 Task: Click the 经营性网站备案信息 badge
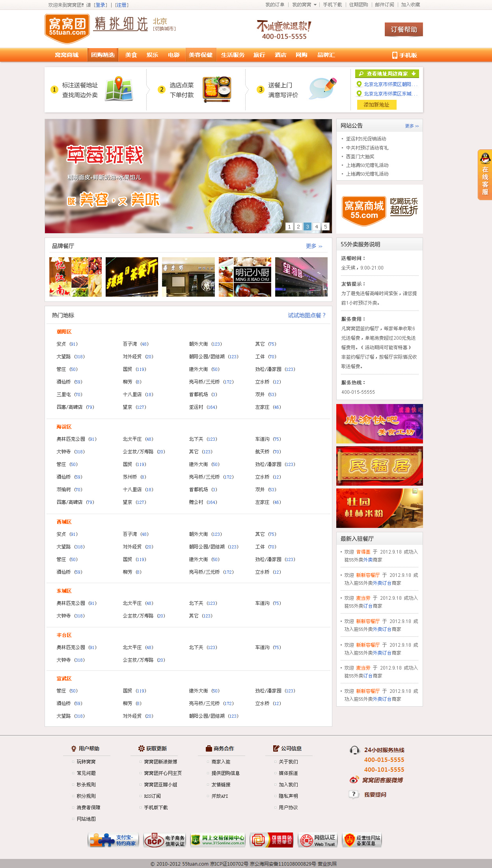point(362,840)
